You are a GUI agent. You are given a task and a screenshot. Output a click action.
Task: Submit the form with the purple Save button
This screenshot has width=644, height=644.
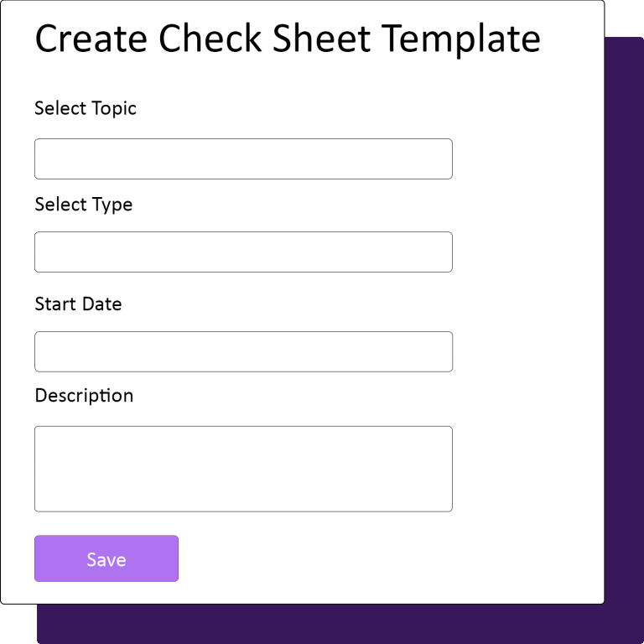coord(106,558)
